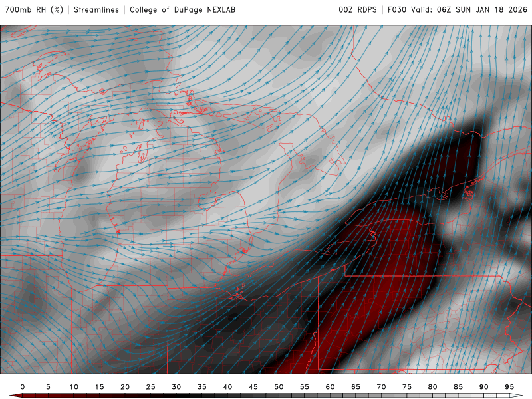
Task: Click the "15" colorbar scale label
Action: 99,387
